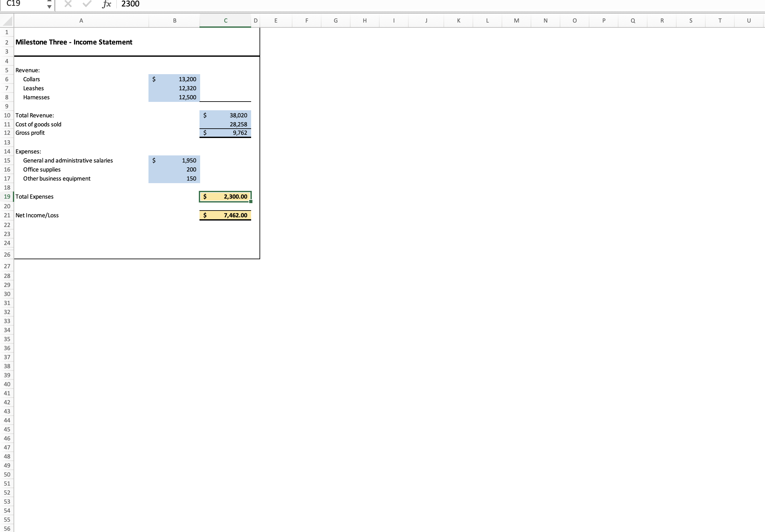Click the Cancel (X) icon beside formula bar
The width and height of the screenshot is (765, 532).
(68, 4)
